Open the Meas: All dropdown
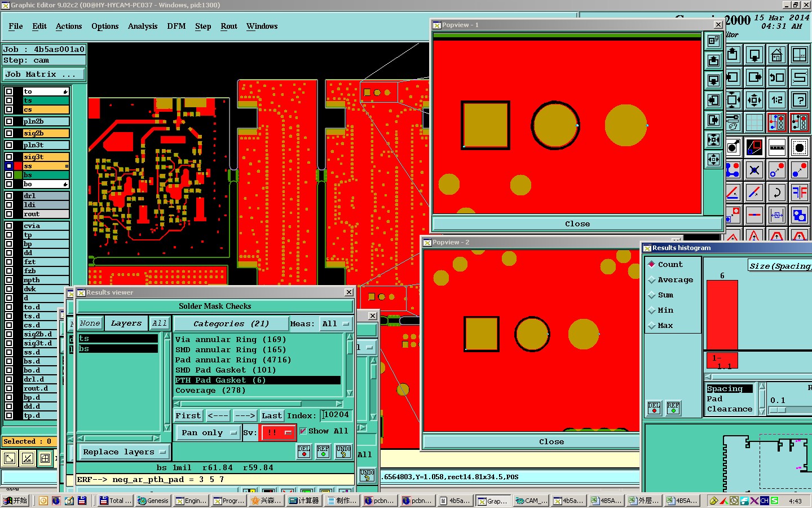Screen dimensions: 812x508 (x=336, y=323)
